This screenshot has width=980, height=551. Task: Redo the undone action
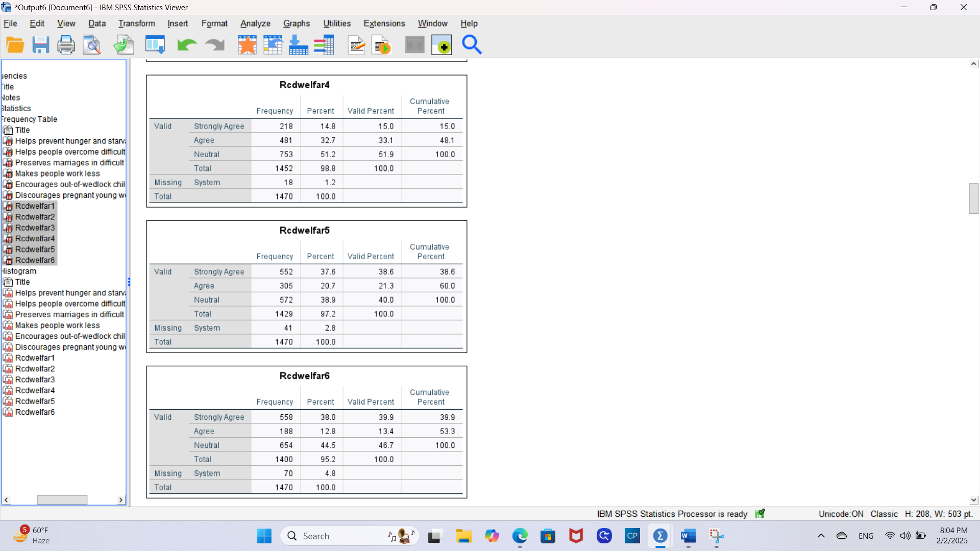pyautogui.click(x=214, y=45)
